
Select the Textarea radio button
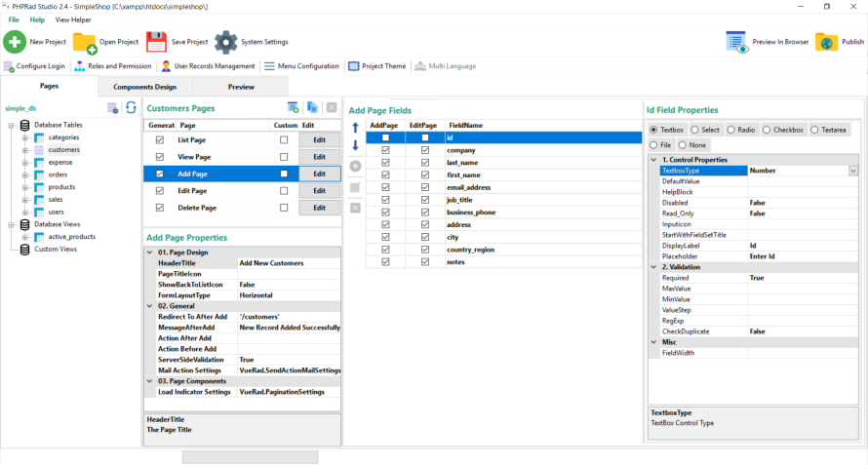tap(815, 129)
